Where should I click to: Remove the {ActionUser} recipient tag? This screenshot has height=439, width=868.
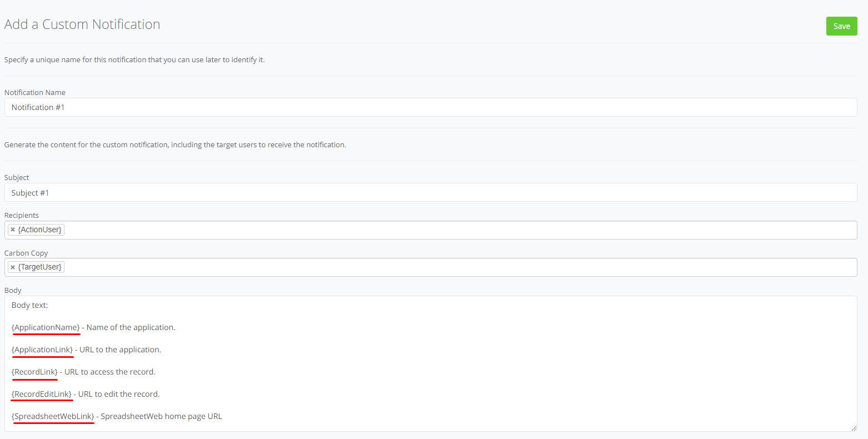[13, 230]
